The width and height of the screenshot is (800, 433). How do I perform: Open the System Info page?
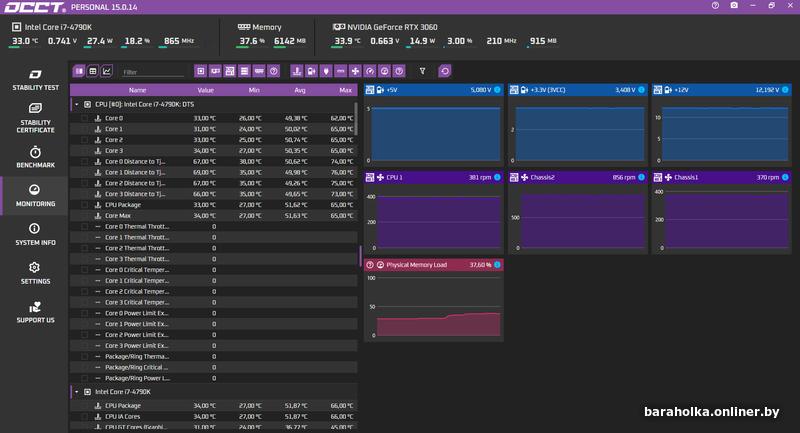(34, 235)
